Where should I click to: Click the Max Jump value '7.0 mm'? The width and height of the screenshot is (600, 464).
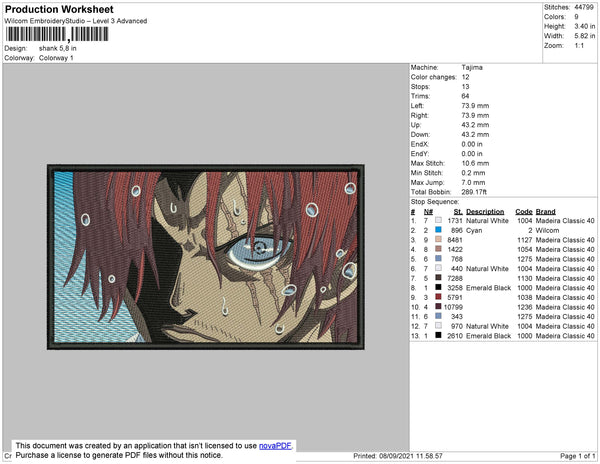tap(473, 182)
